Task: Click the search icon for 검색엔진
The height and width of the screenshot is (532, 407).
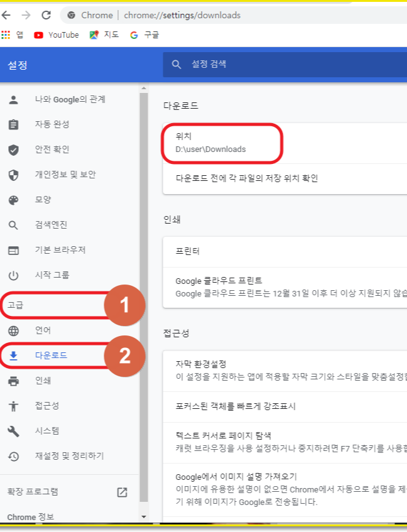Action: (14, 225)
